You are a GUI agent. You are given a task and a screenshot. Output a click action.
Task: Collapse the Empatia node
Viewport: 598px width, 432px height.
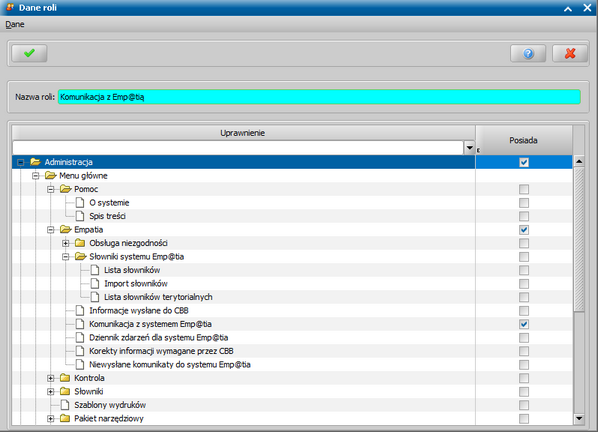pyautogui.click(x=50, y=230)
